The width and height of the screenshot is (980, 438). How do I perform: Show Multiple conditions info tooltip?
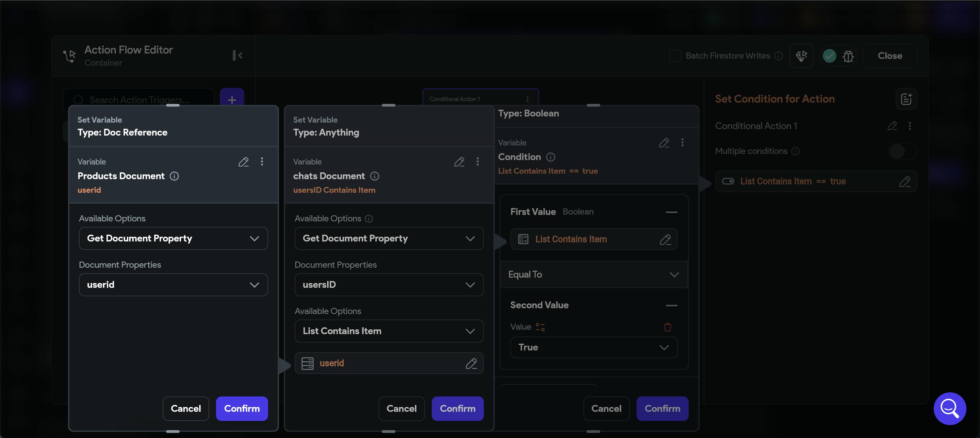[795, 151]
